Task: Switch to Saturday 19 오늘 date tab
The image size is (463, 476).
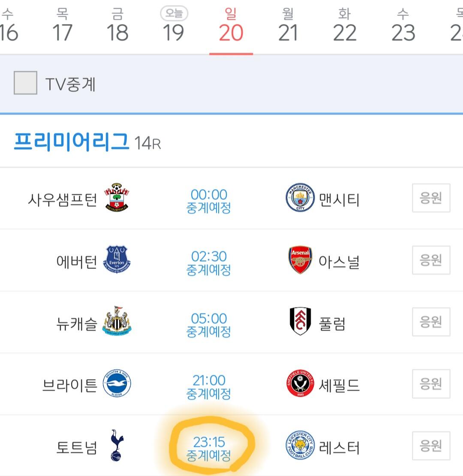Action: (174, 25)
